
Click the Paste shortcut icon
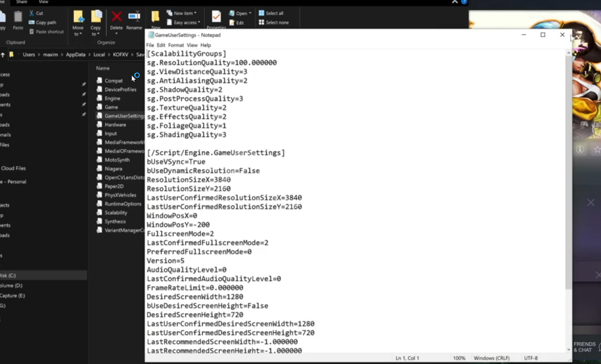point(32,32)
